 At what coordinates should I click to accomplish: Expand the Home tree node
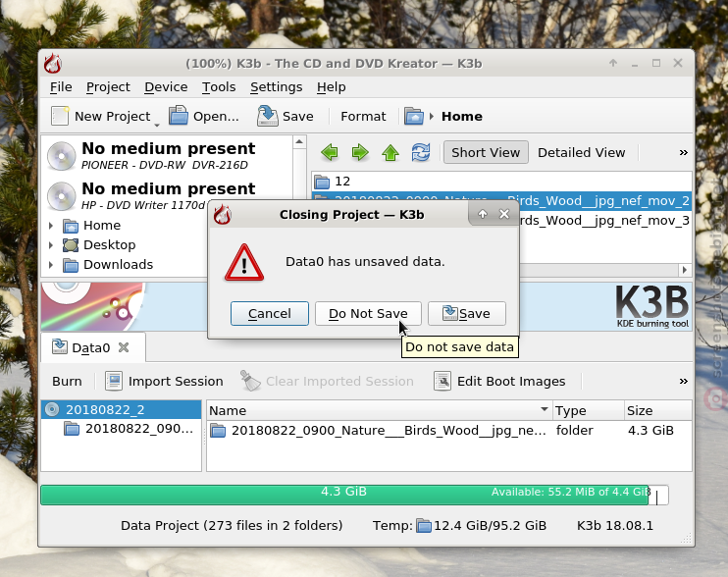(51, 226)
